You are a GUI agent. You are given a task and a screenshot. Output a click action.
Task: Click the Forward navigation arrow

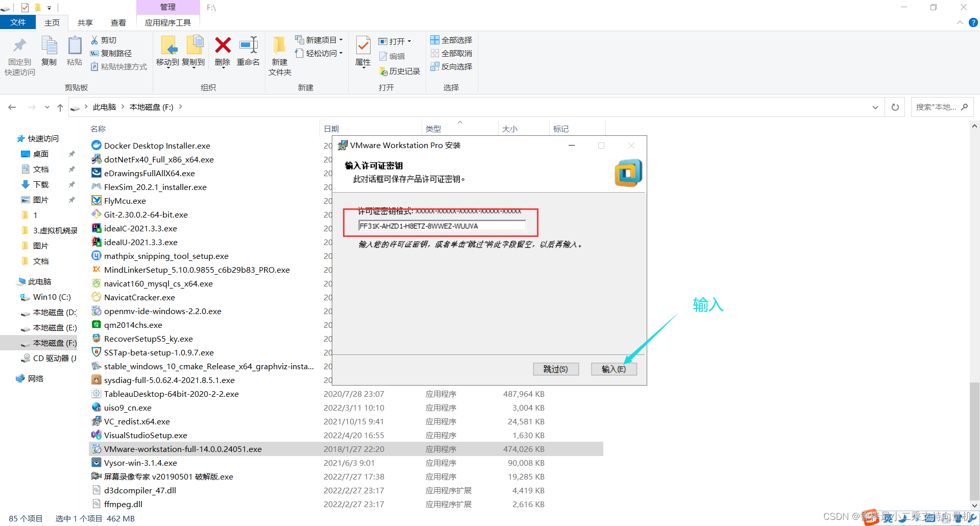tap(32, 107)
